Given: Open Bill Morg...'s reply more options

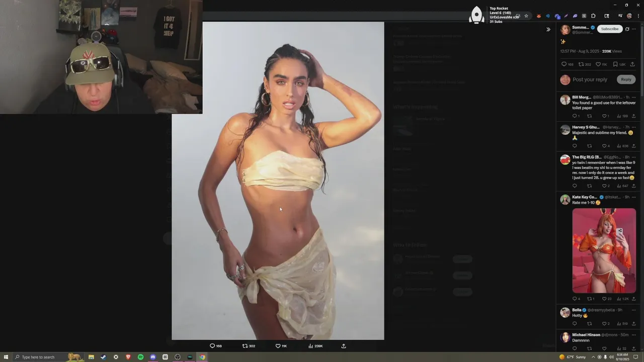Looking at the screenshot, I should click(x=634, y=97).
